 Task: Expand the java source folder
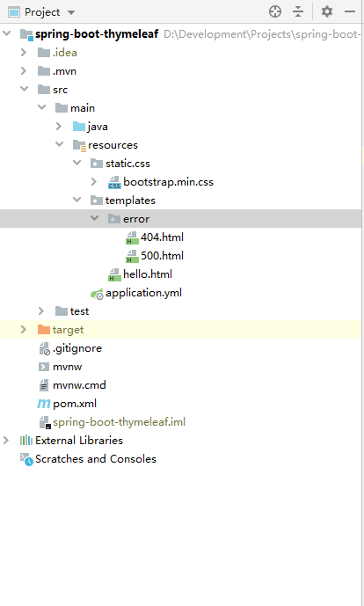point(59,127)
